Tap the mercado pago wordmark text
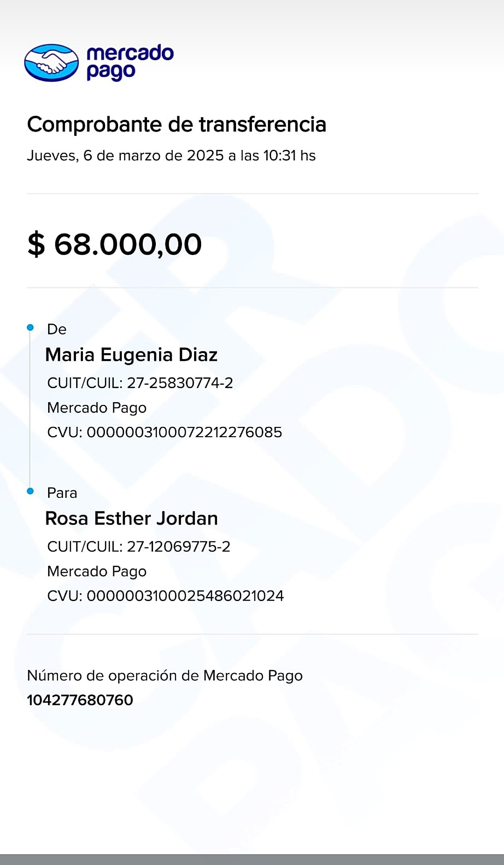 pyautogui.click(x=130, y=62)
